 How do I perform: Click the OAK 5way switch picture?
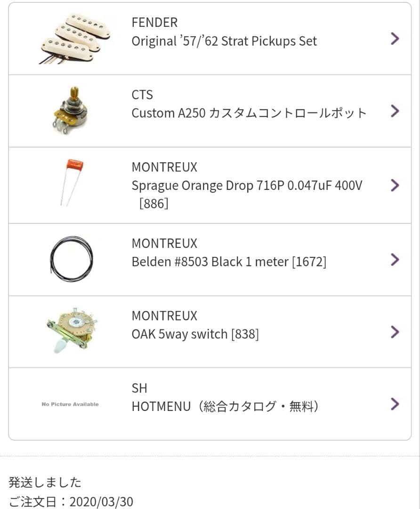(70, 332)
